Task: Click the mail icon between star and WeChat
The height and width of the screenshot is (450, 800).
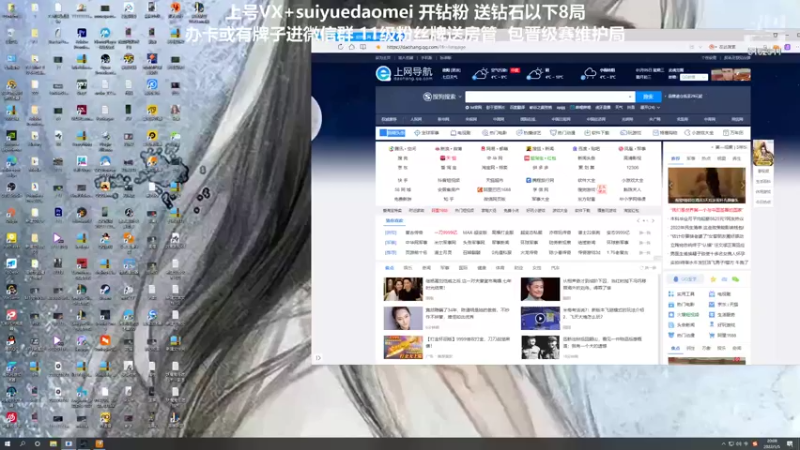Action: tap(724, 279)
